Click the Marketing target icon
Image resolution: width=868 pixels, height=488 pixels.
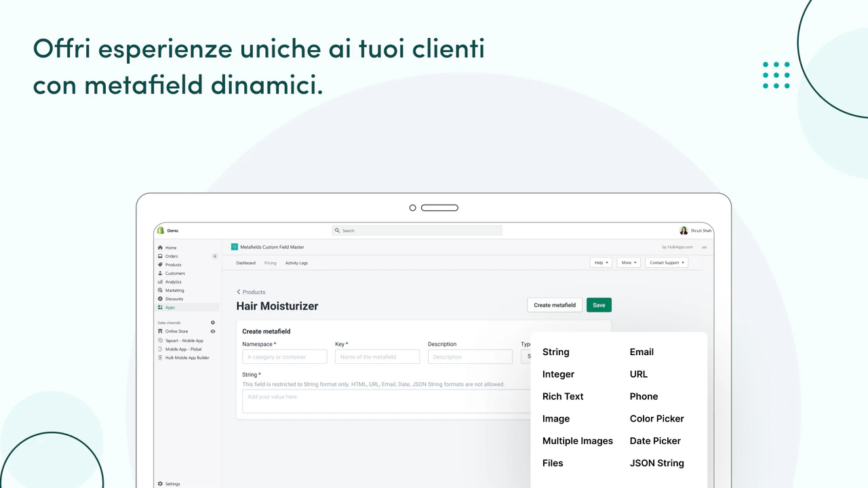click(160, 290)
